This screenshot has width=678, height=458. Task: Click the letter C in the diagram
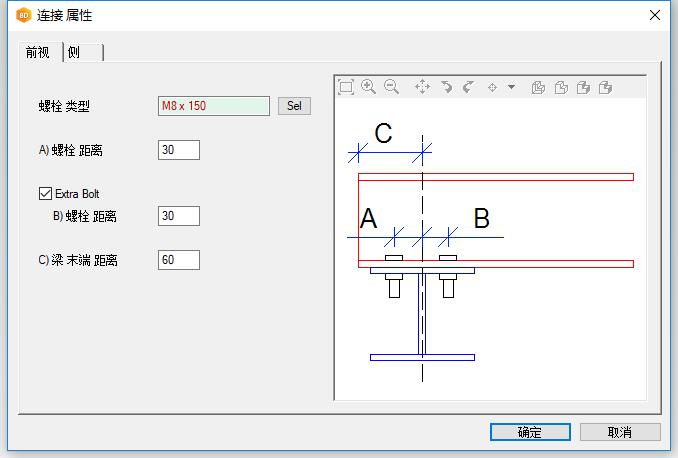coord(383,133)
